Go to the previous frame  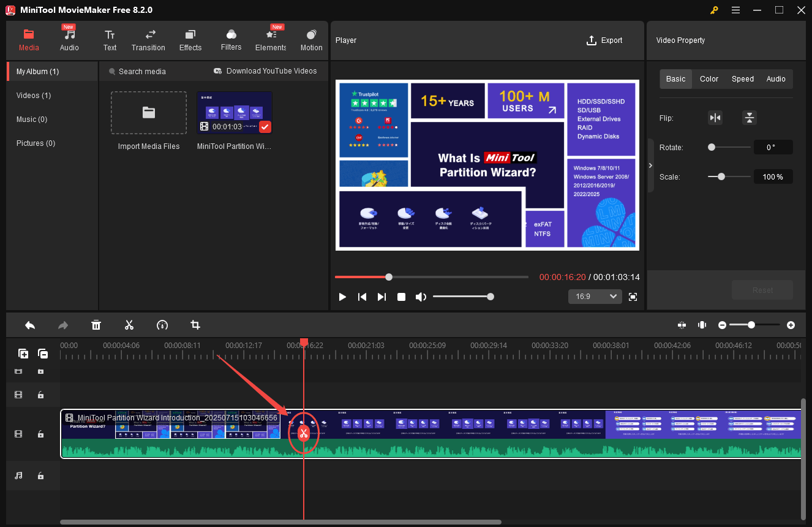(362, 297)
